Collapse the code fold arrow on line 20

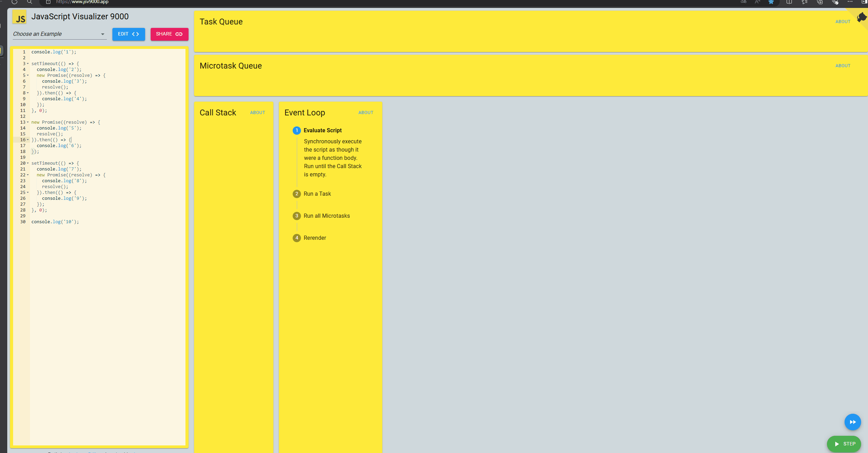click(x=28, y=163)
